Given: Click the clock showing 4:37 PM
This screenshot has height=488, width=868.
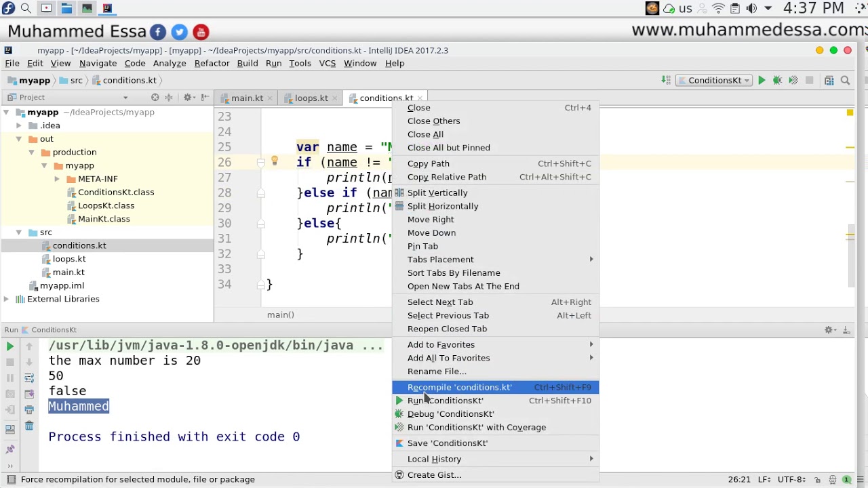Looking at the screenshot, I should click(x=814, y=8).
